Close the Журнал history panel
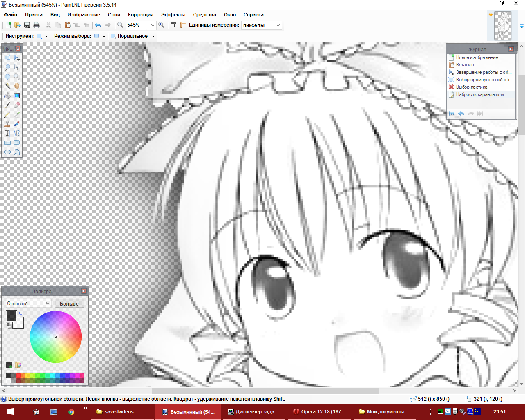Screen dimensions: 525x420 click(x=511, y=49)
